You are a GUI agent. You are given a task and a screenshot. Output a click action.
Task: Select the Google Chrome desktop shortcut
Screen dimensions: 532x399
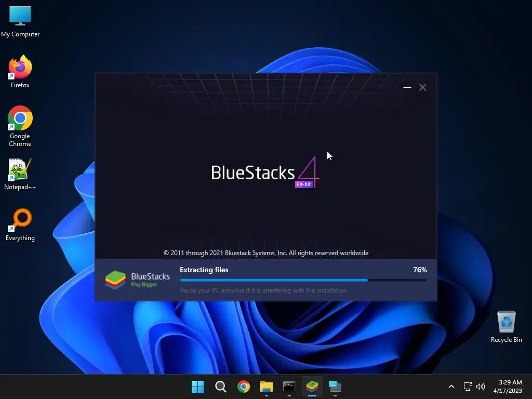20,126
